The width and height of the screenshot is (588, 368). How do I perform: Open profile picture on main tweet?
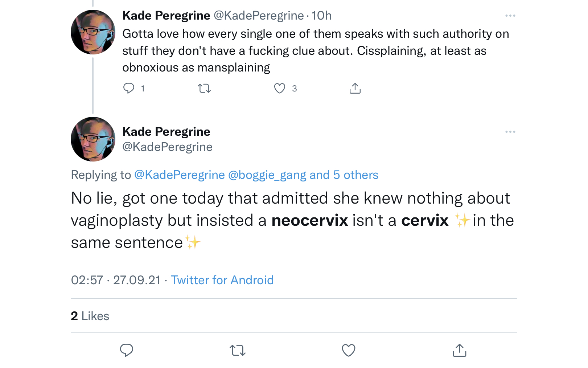[93, 139]
